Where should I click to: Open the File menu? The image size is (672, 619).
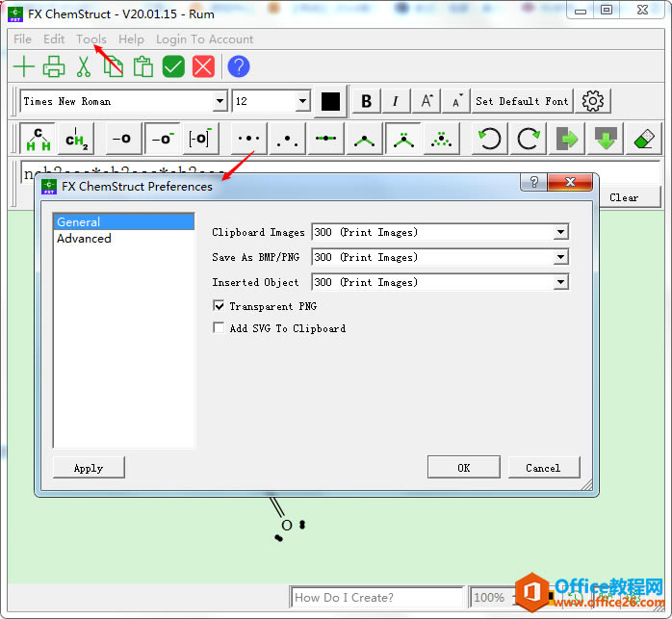click(x=22, y=39)
